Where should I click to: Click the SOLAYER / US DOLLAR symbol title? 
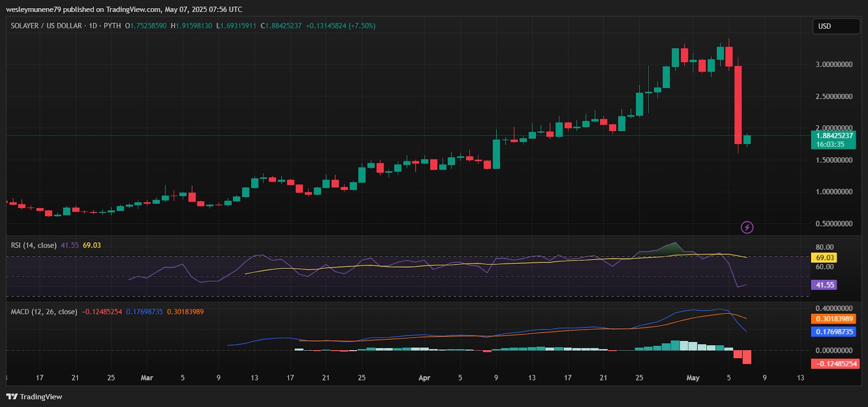[46, 25]
